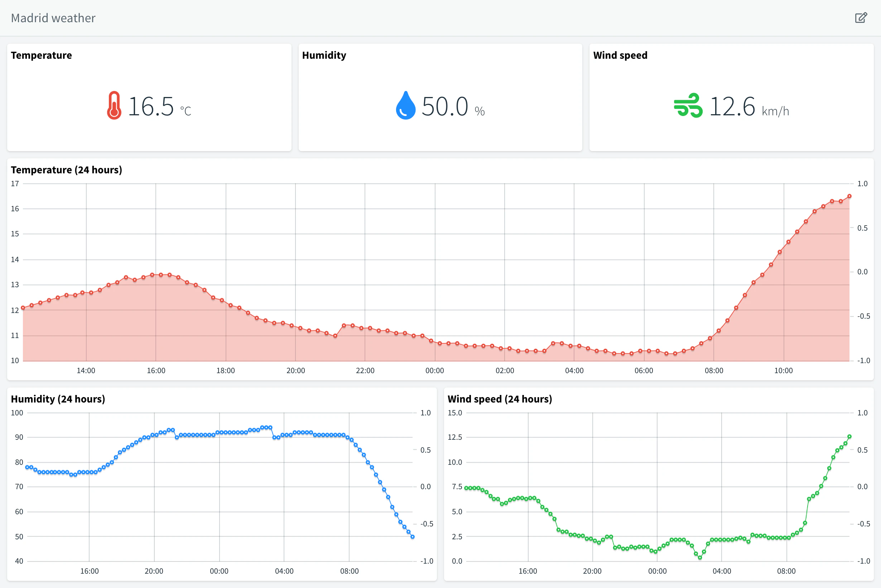Image resolution: width=881 pixels, height=588 pixels.
Task: Click the 20:00 label on humidity chart axis
Action: 154,571
